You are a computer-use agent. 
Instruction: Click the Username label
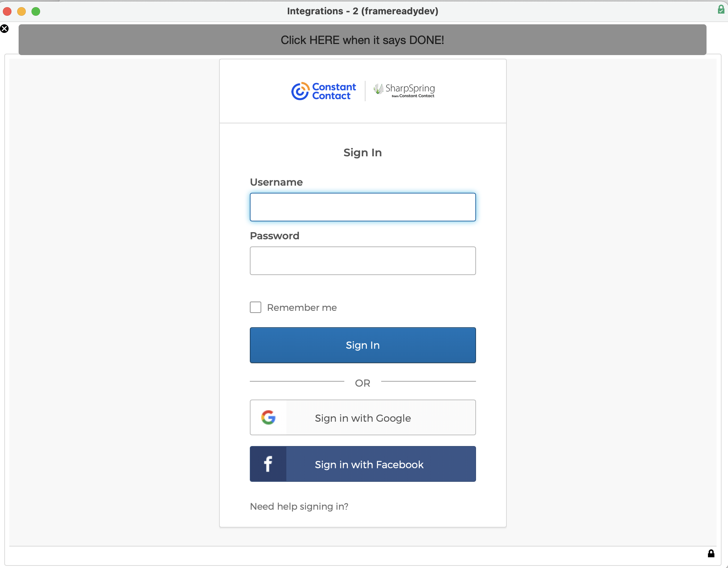click(x=276, y=182)
